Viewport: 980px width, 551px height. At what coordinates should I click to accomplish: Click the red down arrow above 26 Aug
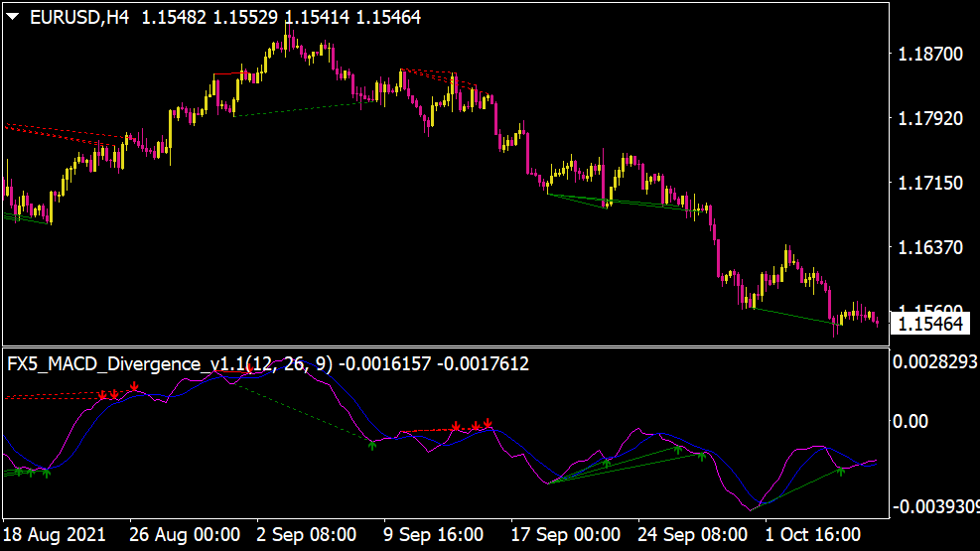tap(134, 388)
